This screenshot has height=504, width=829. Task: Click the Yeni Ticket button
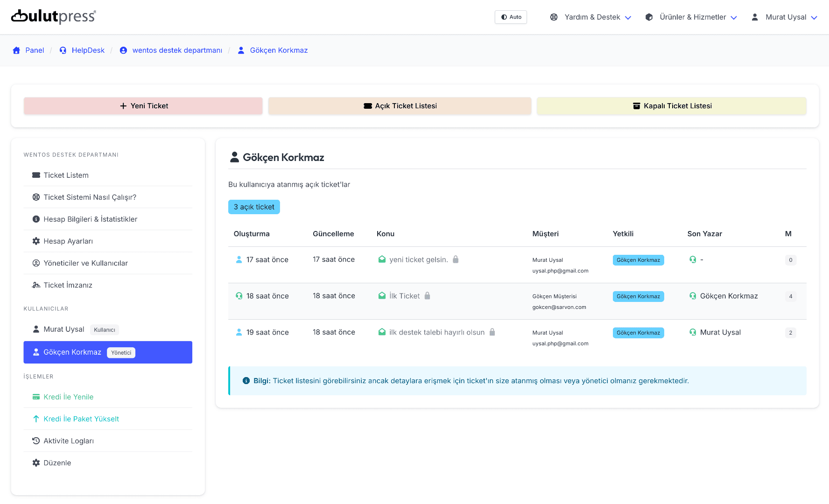[x=143, y=106]
